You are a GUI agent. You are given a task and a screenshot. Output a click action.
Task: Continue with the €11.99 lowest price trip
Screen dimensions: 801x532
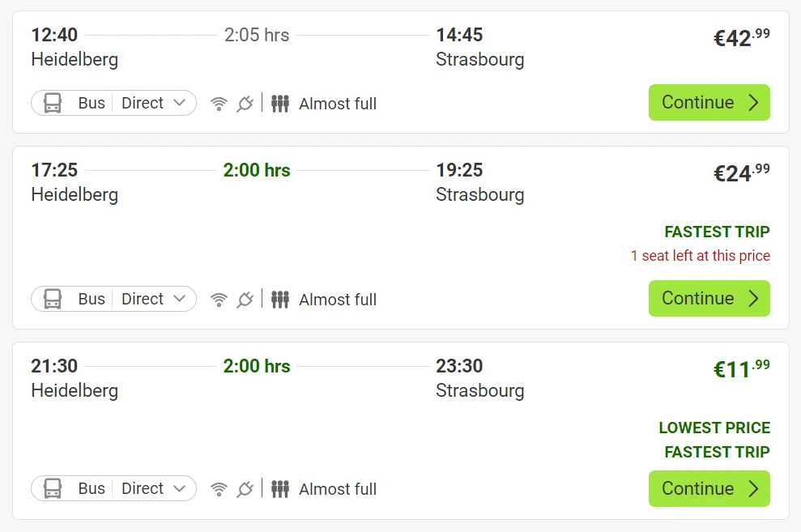pos(709,489)
